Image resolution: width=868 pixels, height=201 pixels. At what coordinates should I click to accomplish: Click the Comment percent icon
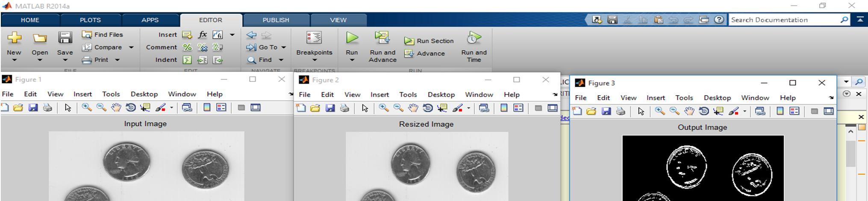click(x=187, y=47)
